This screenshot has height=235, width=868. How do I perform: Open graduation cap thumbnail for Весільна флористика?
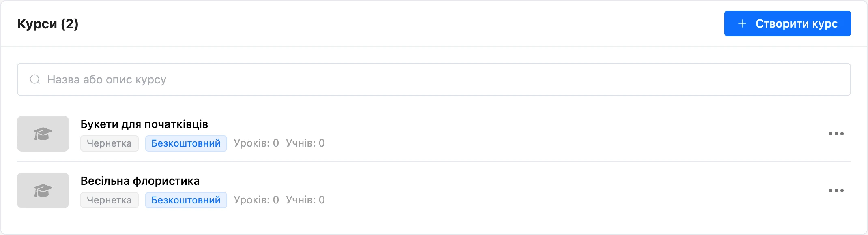pos(43,190)
